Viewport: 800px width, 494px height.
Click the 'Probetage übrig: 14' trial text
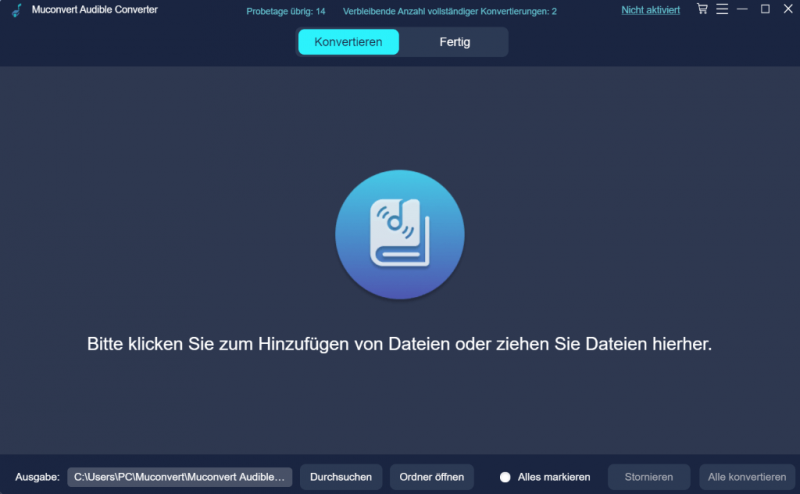286,11
